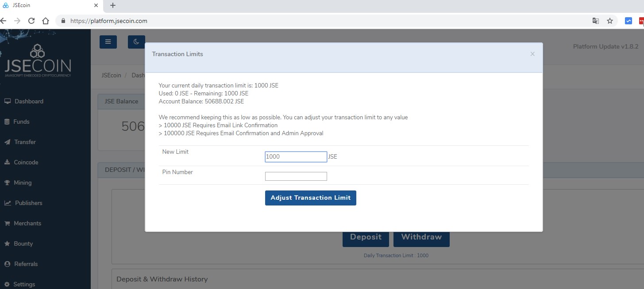Click the Pin Number label
The image size is (644, 289).
coord(177,172)
